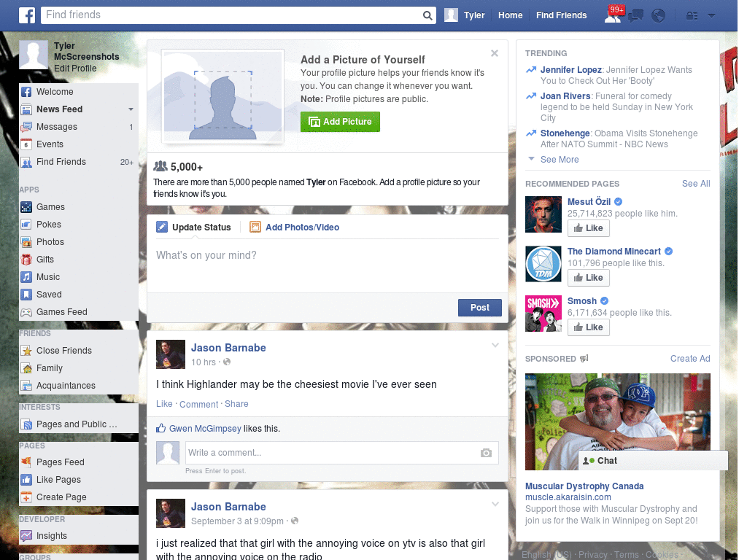Open Stonehenge trending topic
747x560 pixels.
click(565, 133)
